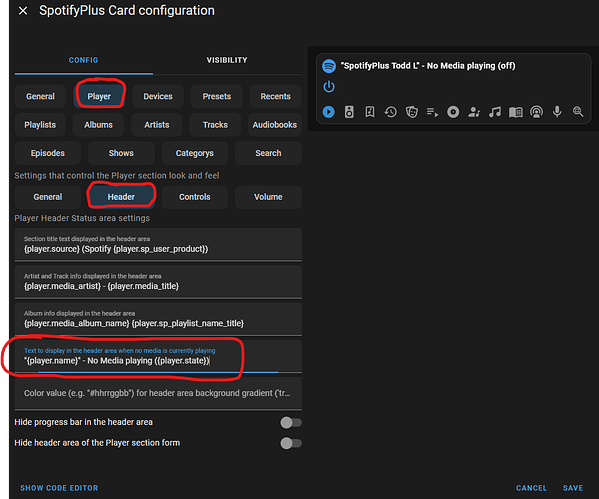Open the Categories masks icon
This screenshot has width=599, height=499.
(411, 112)
